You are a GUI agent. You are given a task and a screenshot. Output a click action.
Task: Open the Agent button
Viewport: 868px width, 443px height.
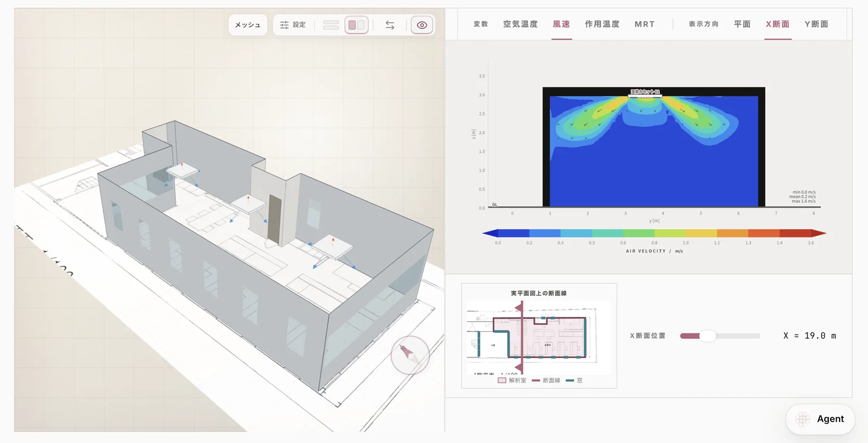820,419
